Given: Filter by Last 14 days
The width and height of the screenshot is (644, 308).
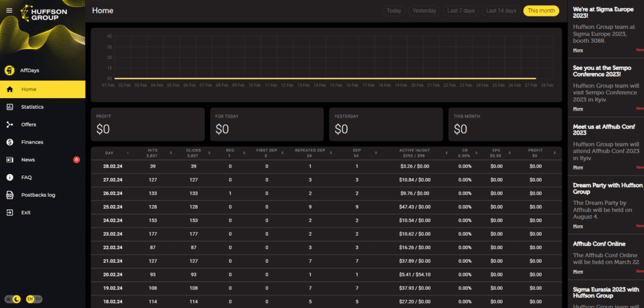Looking at the screenshot, I should 501,11.
